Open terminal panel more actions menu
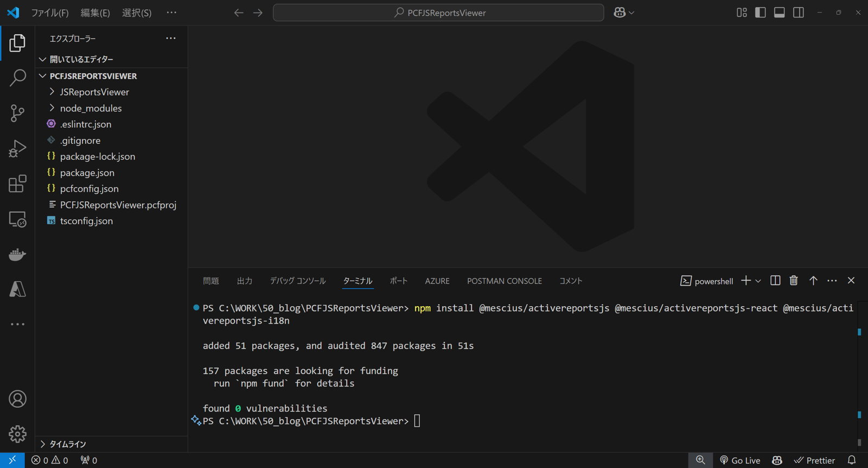The width and height of the screenshot is (868, 468). [832, 281]
